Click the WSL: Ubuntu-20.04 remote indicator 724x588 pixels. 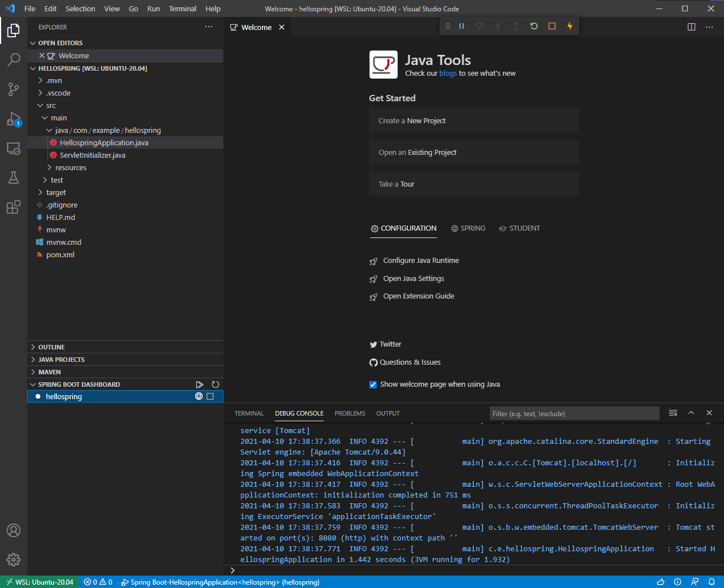[x=40, y=582]
